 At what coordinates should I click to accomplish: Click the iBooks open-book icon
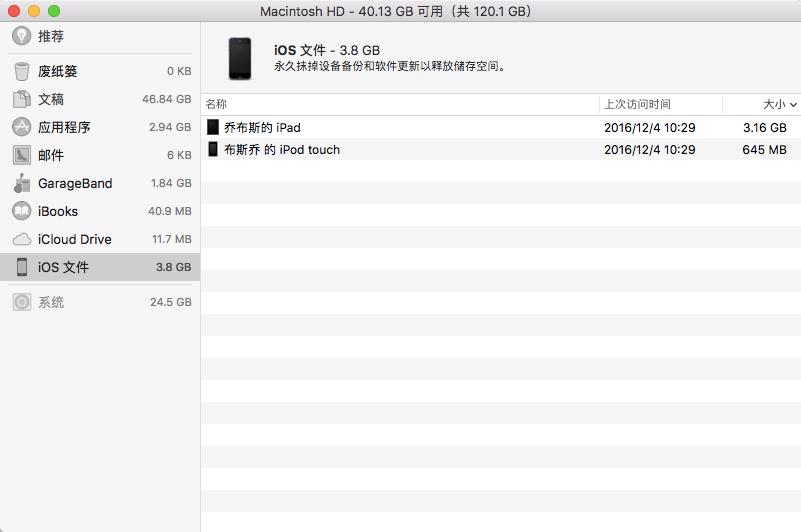pyautogui.click(x=21, y=211)
